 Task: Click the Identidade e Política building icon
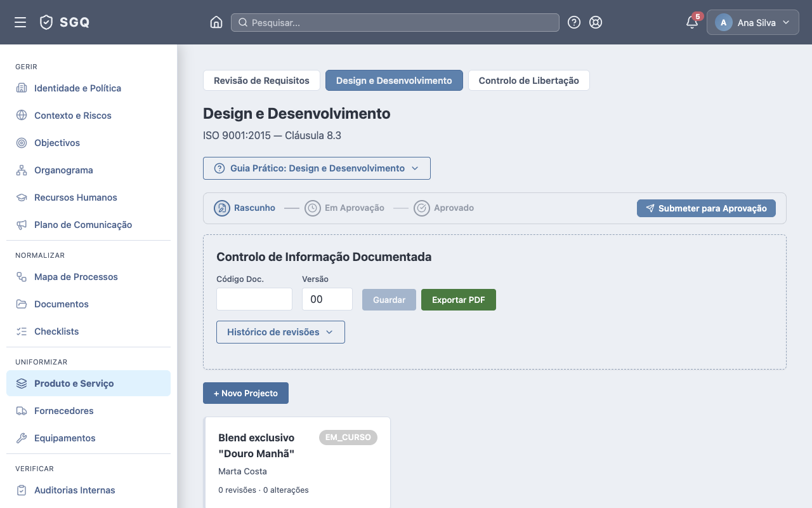click(22, 88)
